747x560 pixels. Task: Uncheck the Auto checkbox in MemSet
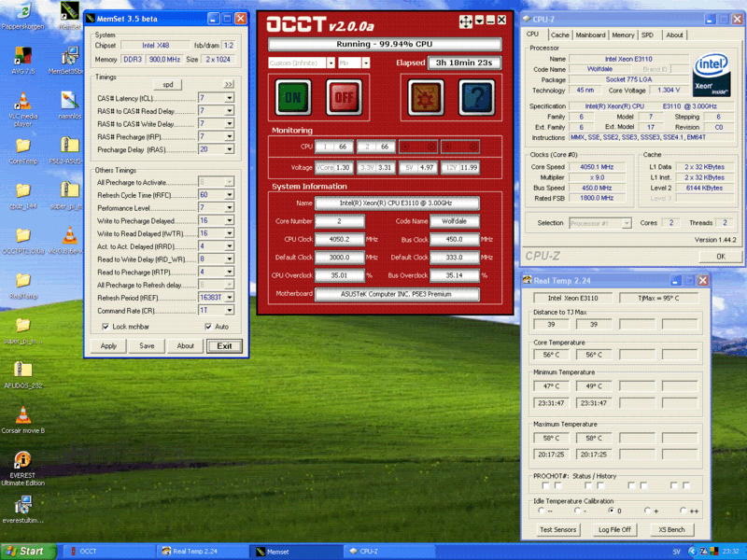coord(206,327)
